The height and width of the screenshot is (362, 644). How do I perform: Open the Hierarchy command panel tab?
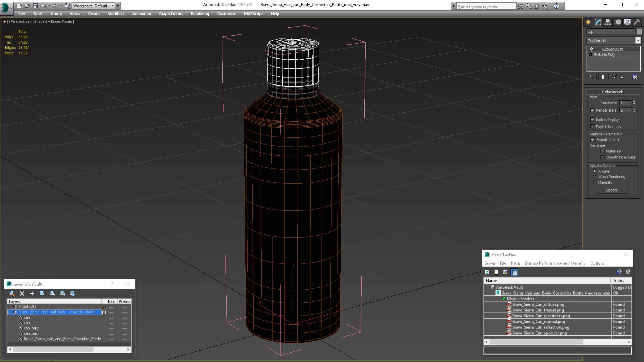click(608, 22)
